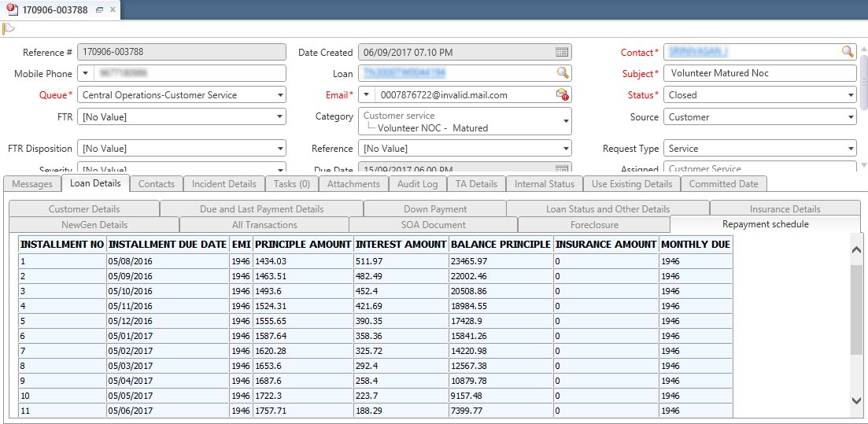
Task: Click the INTEREST AMOUNT column header
Action: [x=401, y=244]
